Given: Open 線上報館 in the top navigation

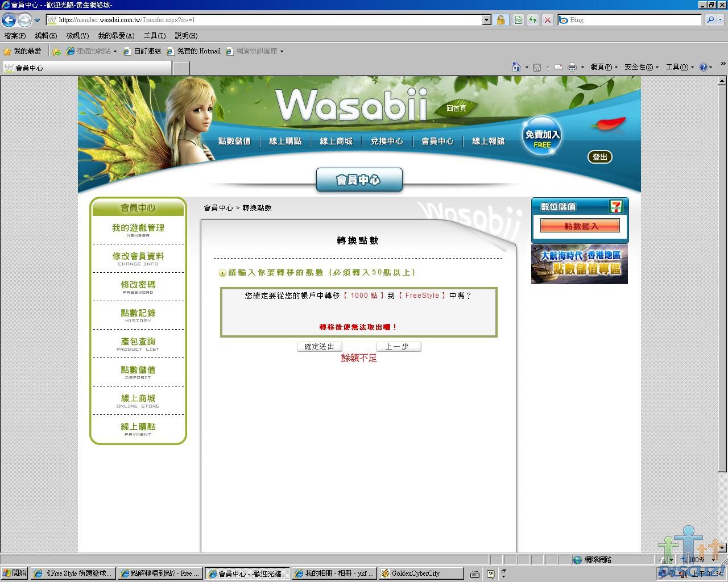Looking at the screenshot, I should (x=489, y=141).
